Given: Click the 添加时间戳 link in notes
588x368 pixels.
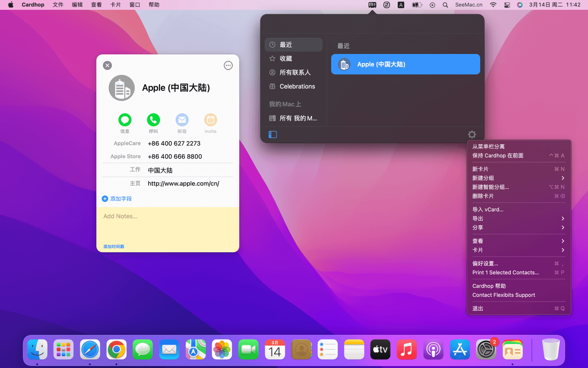Looking at the screenshot, I should [x=114, y=247].
